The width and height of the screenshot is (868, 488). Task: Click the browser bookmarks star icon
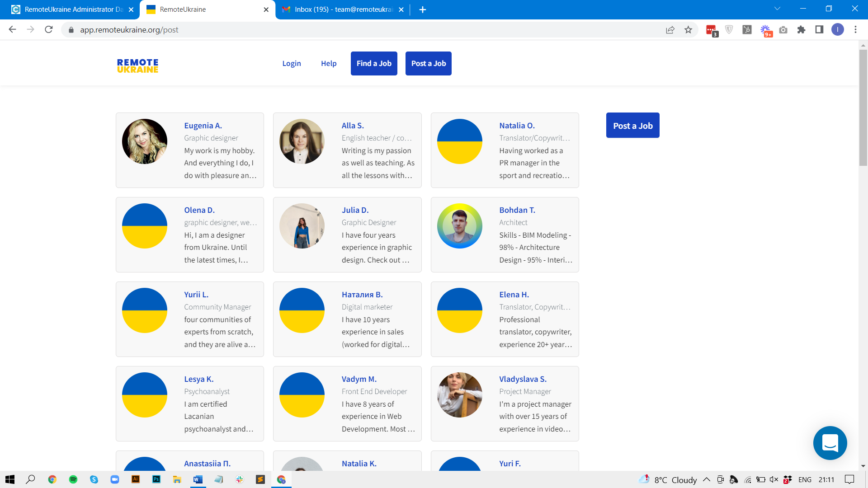click(x=689, y=30)
